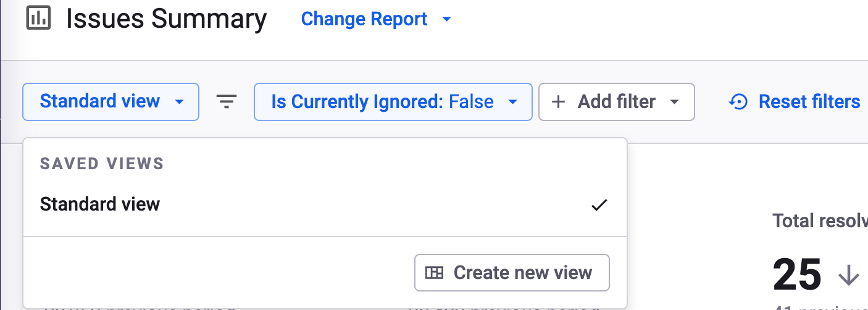Click the Standard view selector label
This screenshot has height=310, width=868.
pyautogui.click(x=100, y=101)
